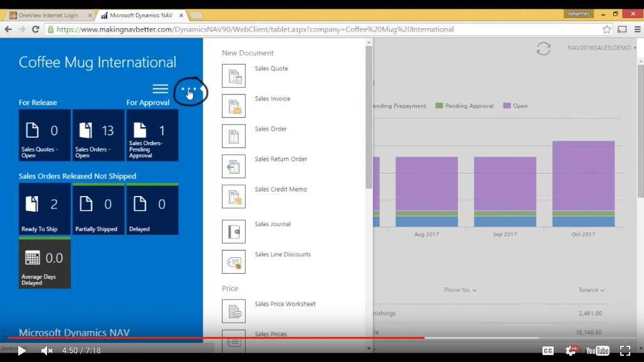Switch to OneView Internet Login tab
Viewport: 644px width, 362px height.
click(48, 15)
